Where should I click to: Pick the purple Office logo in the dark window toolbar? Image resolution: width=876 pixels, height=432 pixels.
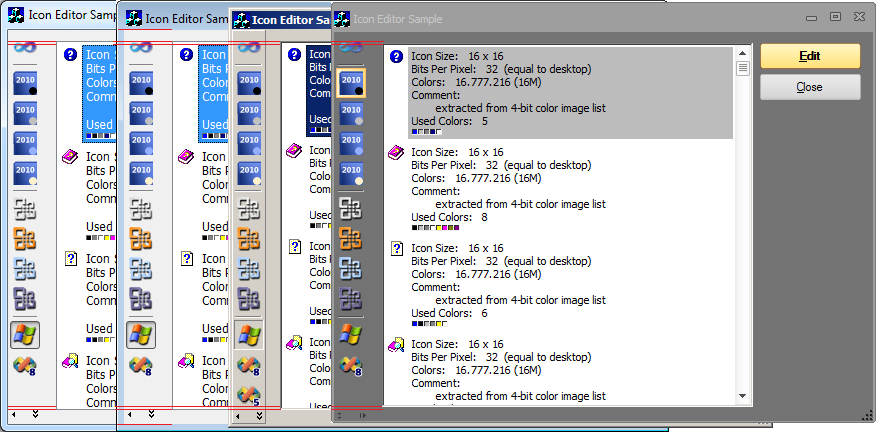pos(350,298)
